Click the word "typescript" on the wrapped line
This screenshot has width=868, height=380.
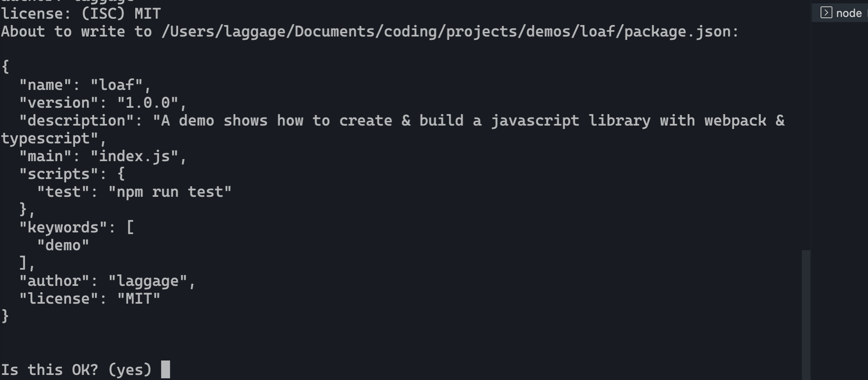click(45, 139)
